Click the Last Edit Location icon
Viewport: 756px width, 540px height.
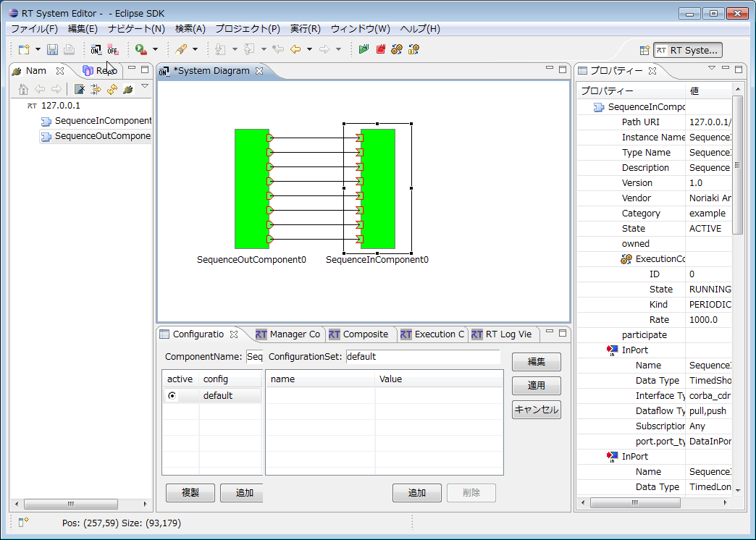[x=278, y=49]
